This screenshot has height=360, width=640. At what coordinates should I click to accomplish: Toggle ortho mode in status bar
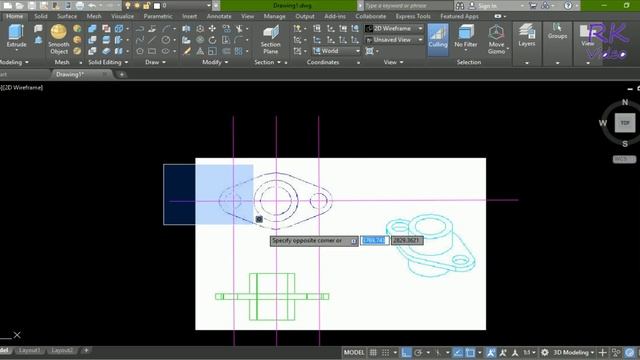[406, 352]
